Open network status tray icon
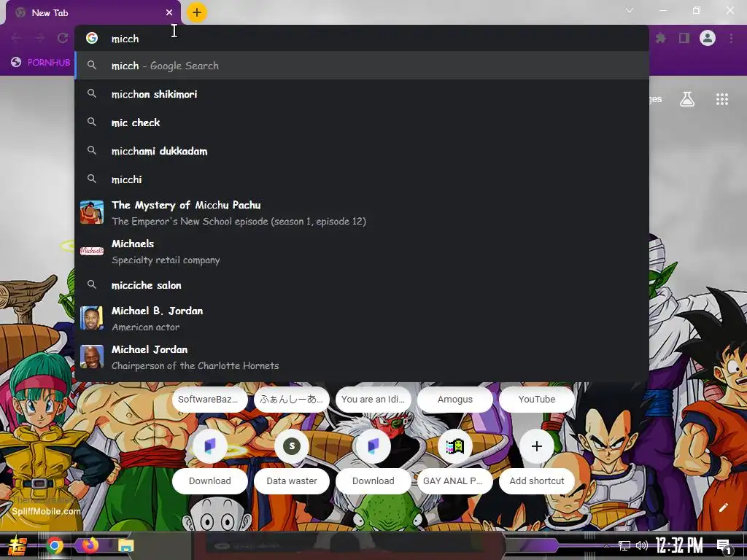The height and width of the screenshot is (560, 747). coord(624,545)
